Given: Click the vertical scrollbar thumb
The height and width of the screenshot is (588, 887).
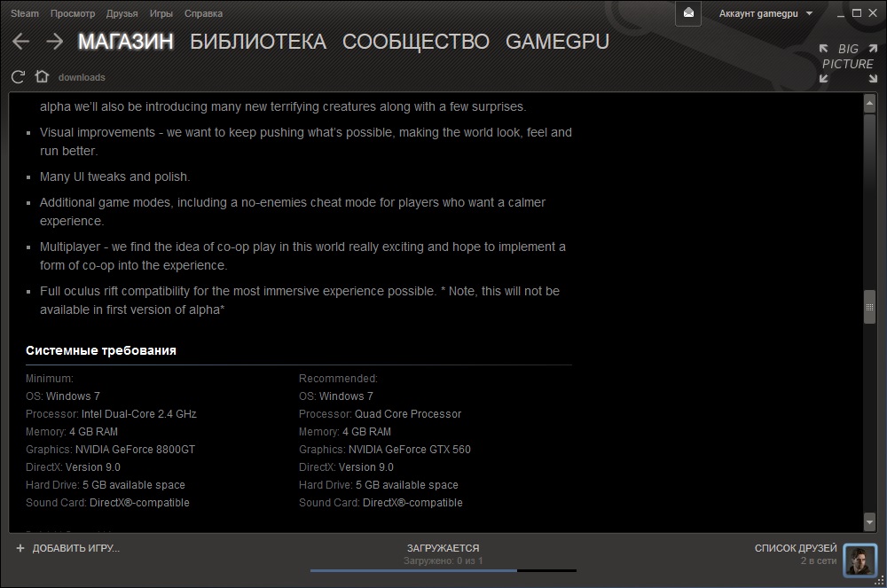Looking at the screenshot, I should point(870,307).
